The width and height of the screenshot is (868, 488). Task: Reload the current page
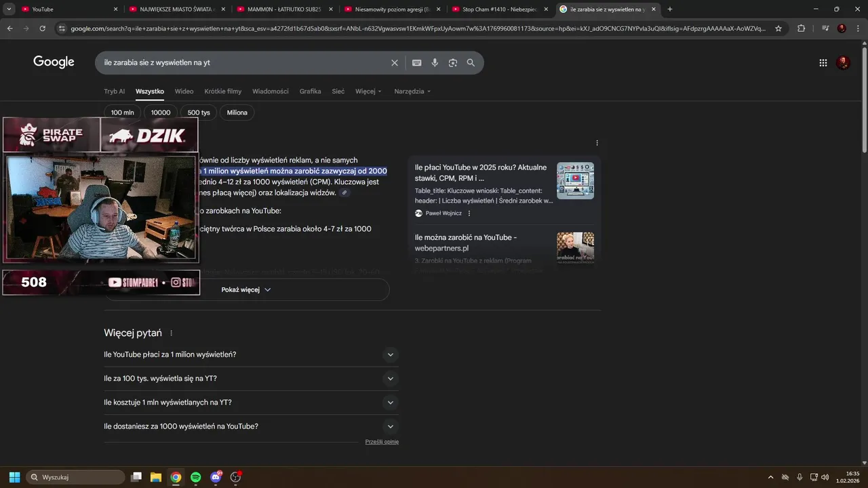click(42, 28)
